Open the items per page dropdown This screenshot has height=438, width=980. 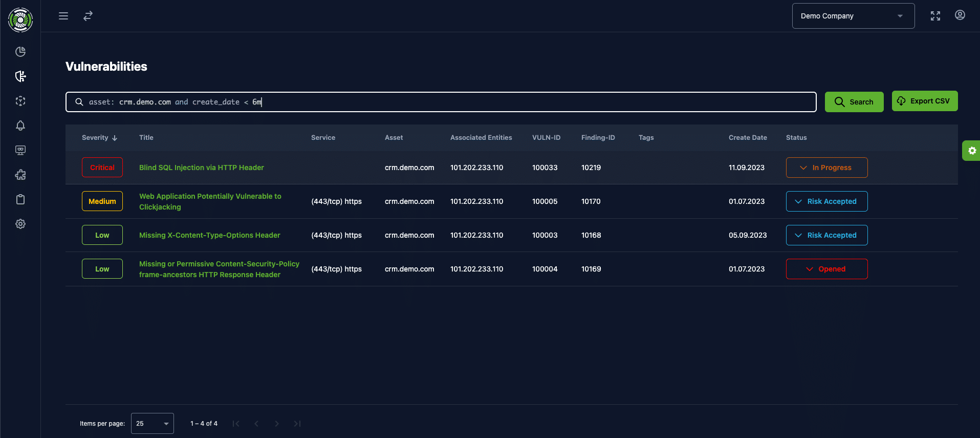(x=153, y=424)
